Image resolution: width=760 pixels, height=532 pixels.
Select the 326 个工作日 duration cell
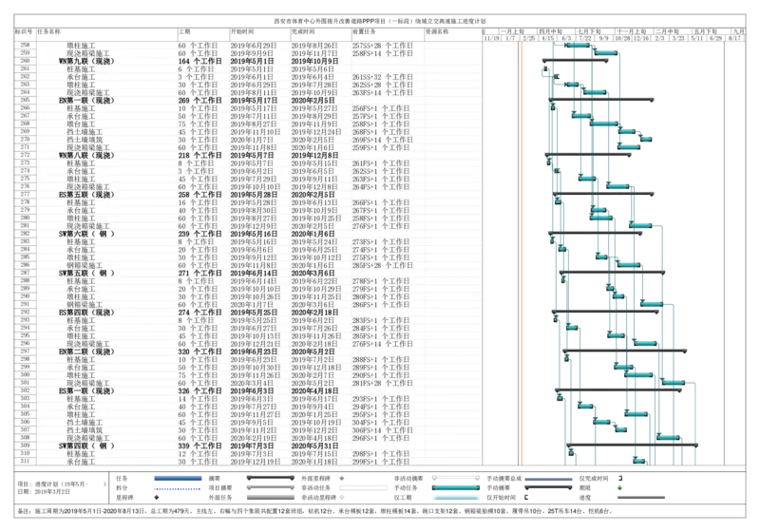tap(198, 390)
